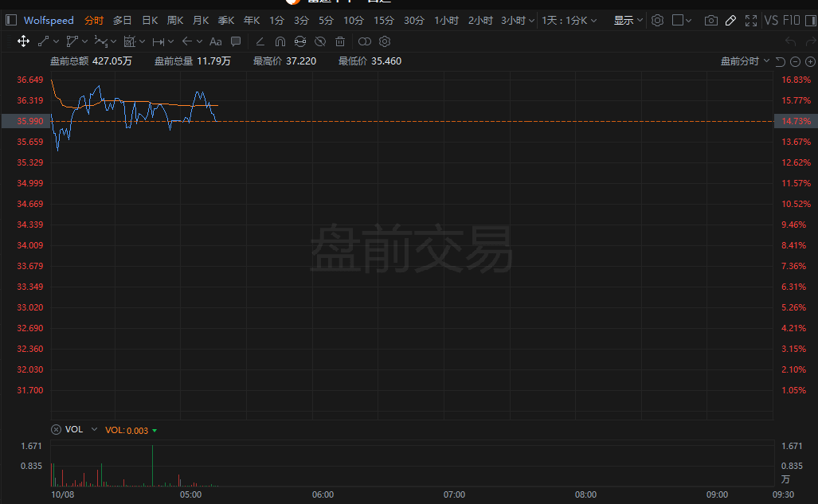
Task: Select the 15分 interval
Action: tap(384, 21)
